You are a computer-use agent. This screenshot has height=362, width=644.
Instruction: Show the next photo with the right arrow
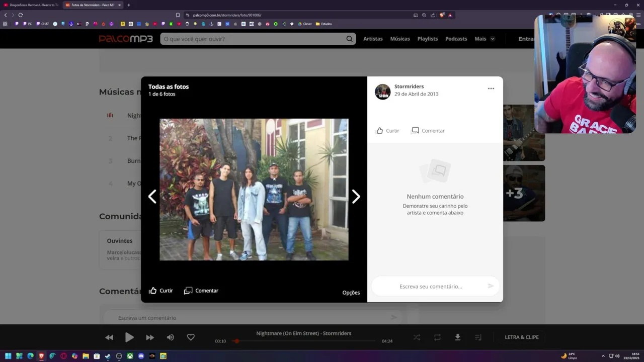[x=356, y=197]
